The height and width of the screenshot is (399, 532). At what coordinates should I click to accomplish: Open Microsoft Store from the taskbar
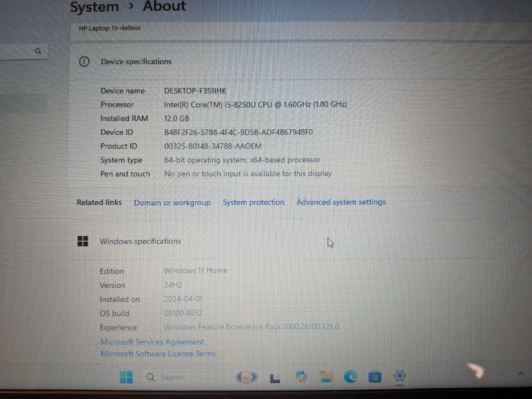coord(375,377)
